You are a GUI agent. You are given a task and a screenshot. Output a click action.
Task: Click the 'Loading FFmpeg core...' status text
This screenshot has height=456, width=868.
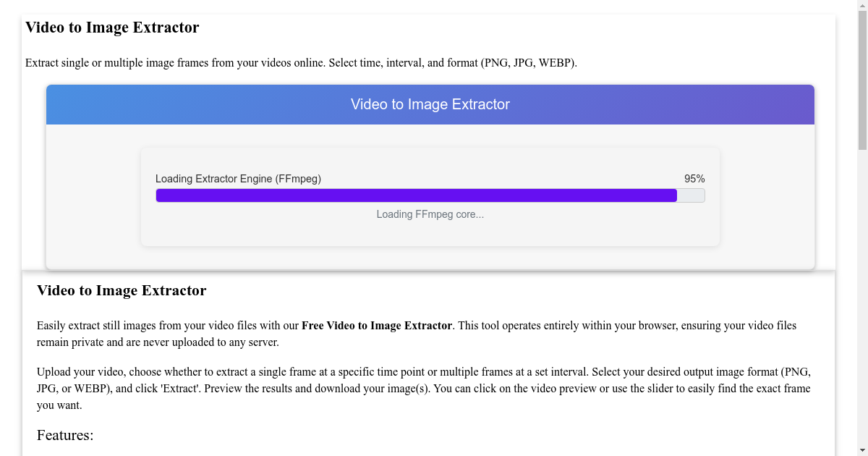tap(430, 214)
